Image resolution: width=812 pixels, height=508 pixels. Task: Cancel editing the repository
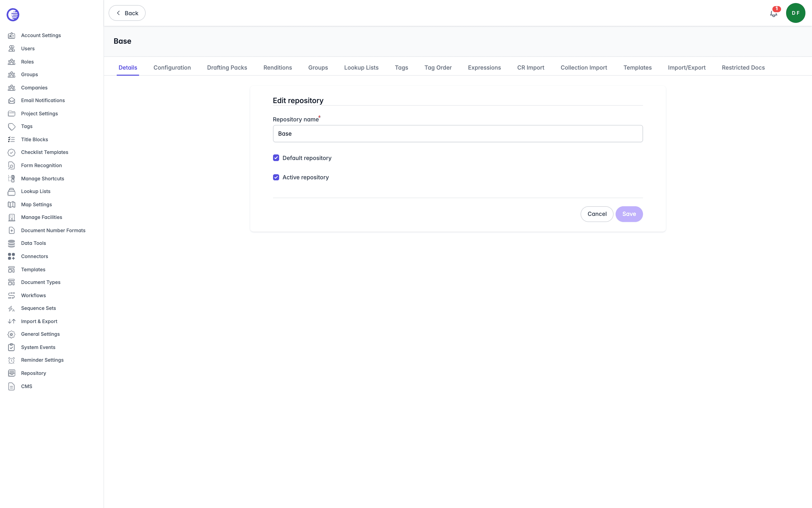(x=597, y=214)
